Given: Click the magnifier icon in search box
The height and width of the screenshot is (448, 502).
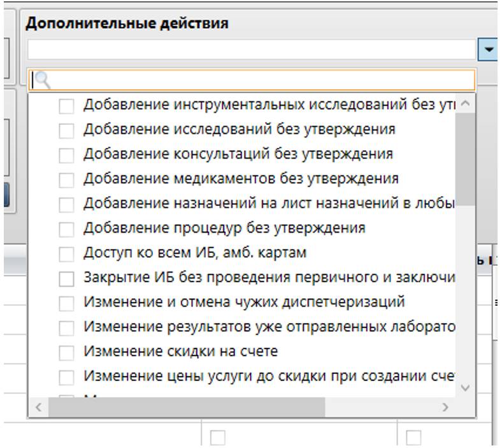Looking at the screenshot, I should pos(42,80).
